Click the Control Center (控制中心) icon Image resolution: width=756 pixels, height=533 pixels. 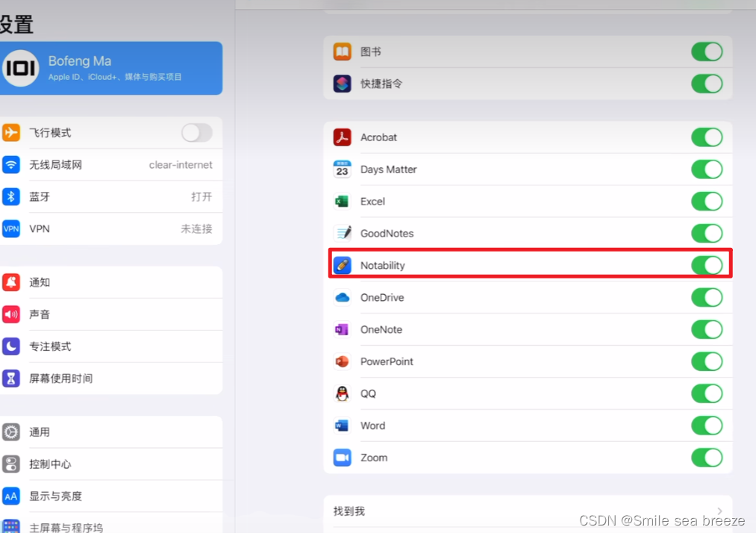[x=11, y=464]
